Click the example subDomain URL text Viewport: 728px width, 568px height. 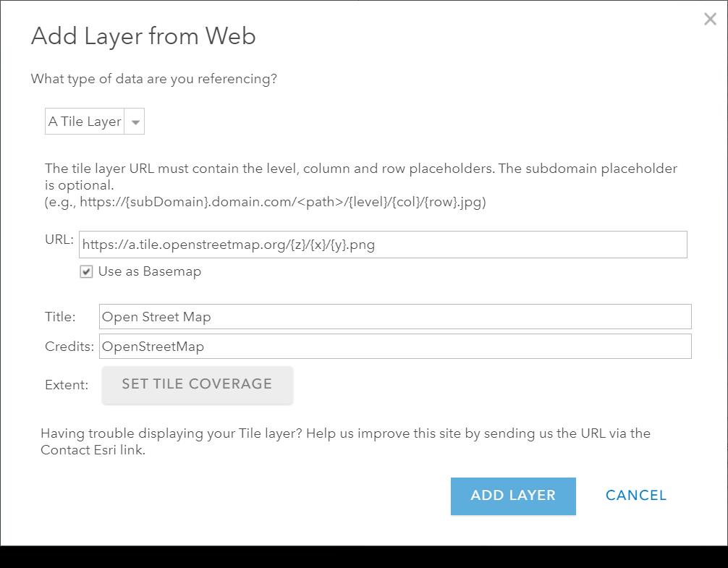point(265,203)
